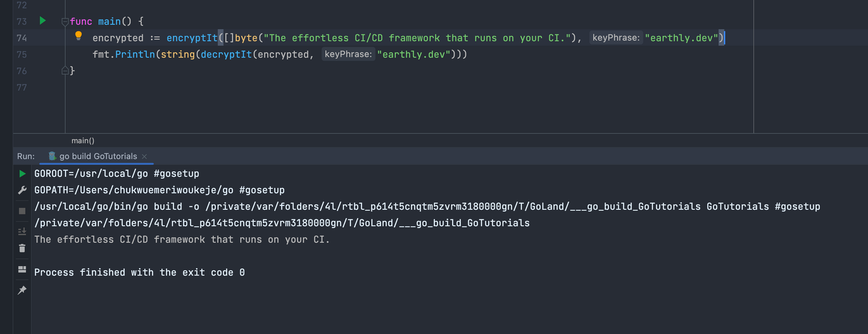
Task: Click line number 74 in gutter
Action: [x=22, y=38]
